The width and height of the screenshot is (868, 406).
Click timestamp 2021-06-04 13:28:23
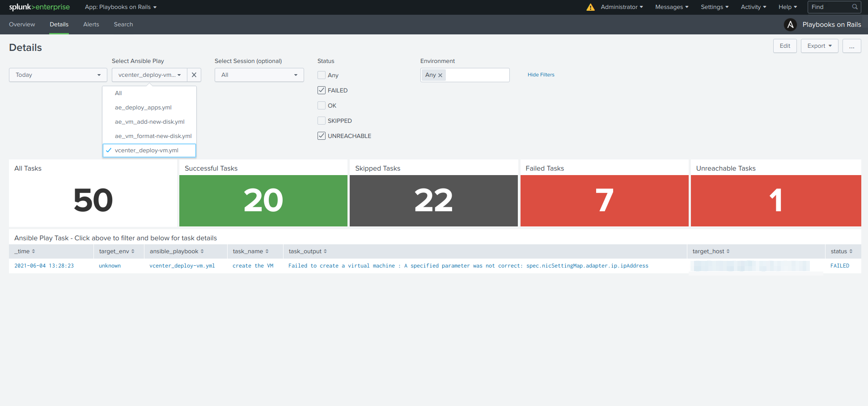pyautogui.click(x=44, y=266)
